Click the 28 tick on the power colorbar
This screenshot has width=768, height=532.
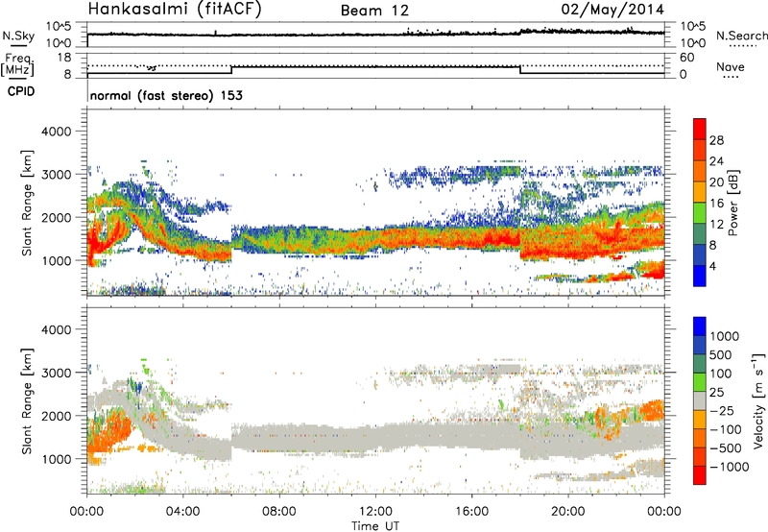(x=716, y=140)
